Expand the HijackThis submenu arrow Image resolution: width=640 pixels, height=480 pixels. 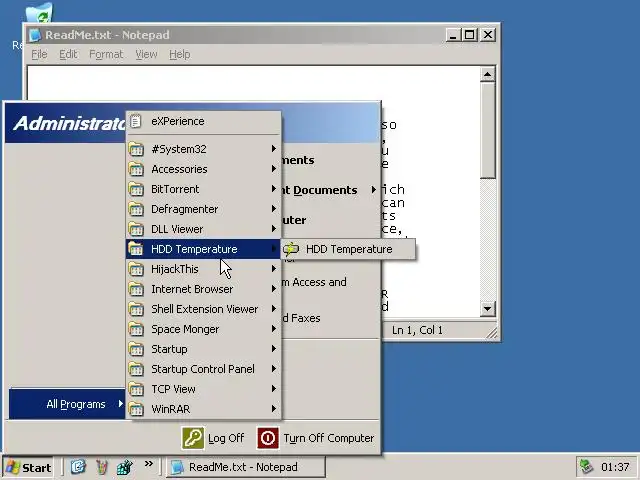(274, 269)
